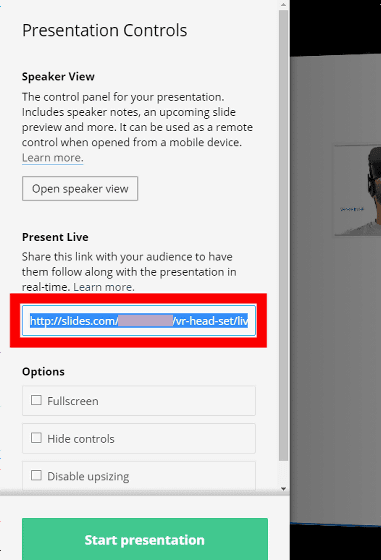
Task: Click the scrollbar up arrow
Action: click(x=284, y=5)
